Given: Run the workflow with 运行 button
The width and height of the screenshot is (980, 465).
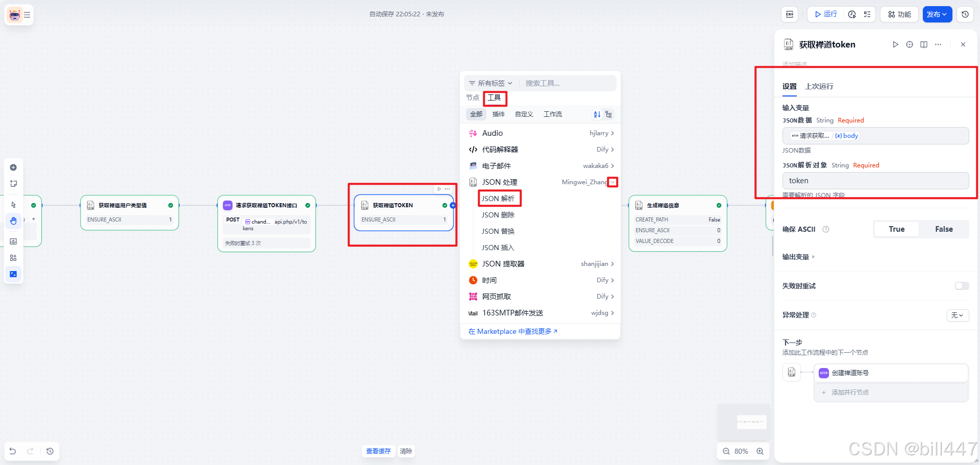Looking at the screenshot, I should coord(826,14).
